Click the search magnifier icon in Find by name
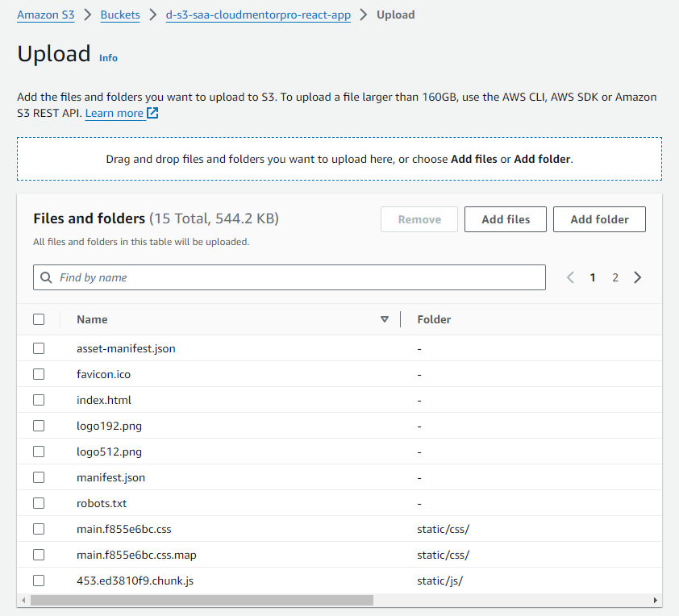This screenshot has height=616, width=679. (47, 277)
